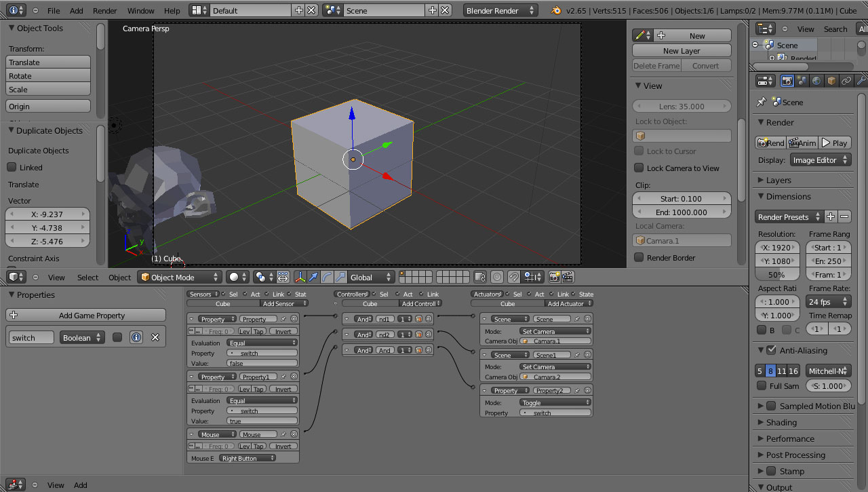Toggle snap during transform magnet icon
868x492 pixels.
tap(514, 277)
